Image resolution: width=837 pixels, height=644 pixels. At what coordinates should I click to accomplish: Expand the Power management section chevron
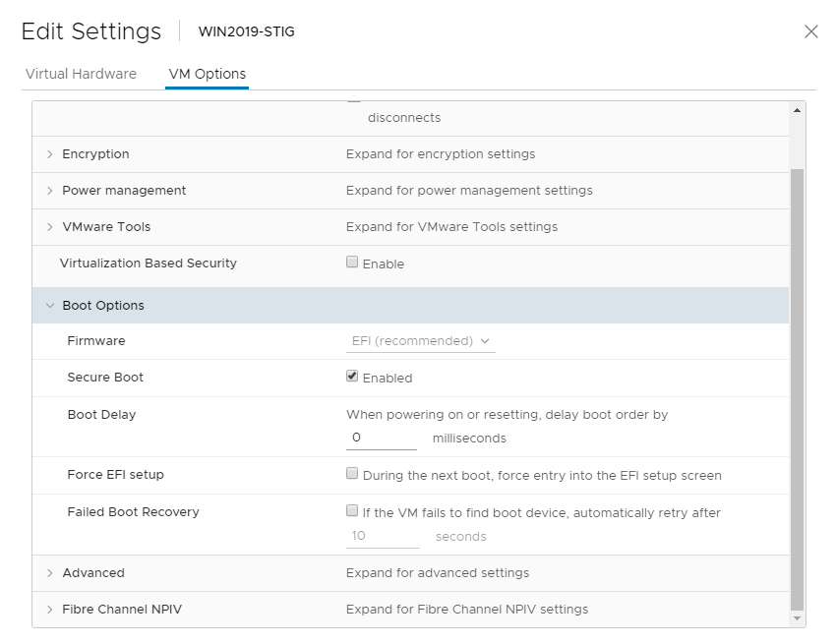(49, 191)
